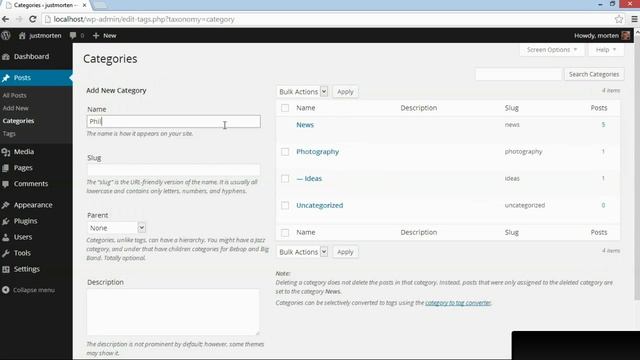
Task: Open the bottom Bulk Actions dropdown
Action: [x=302, y=252]
